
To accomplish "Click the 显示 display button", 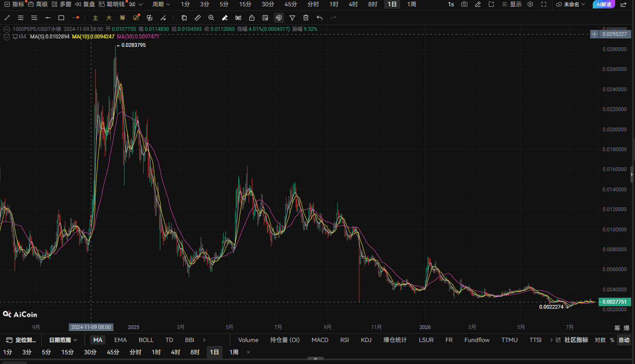I will click(x=512, y=4).
